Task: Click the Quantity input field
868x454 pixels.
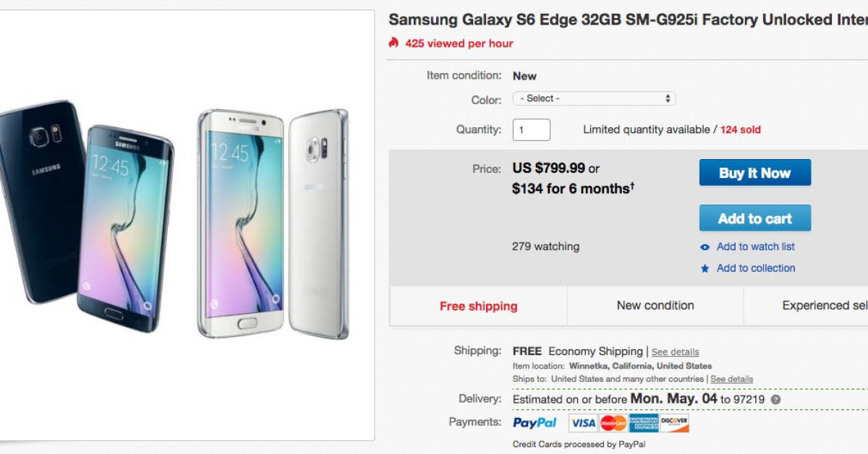Action: pyautogui.click(x=532, y=130)
